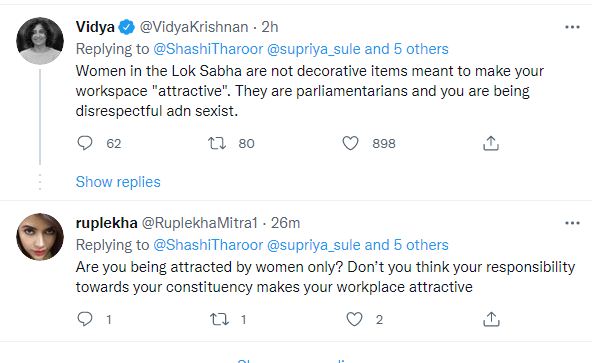Image resolution: width=592 pixels, height=363 pixels.
Task: Open @RuplekhaMitra1 handle link
Action: (x=200, y=223)
